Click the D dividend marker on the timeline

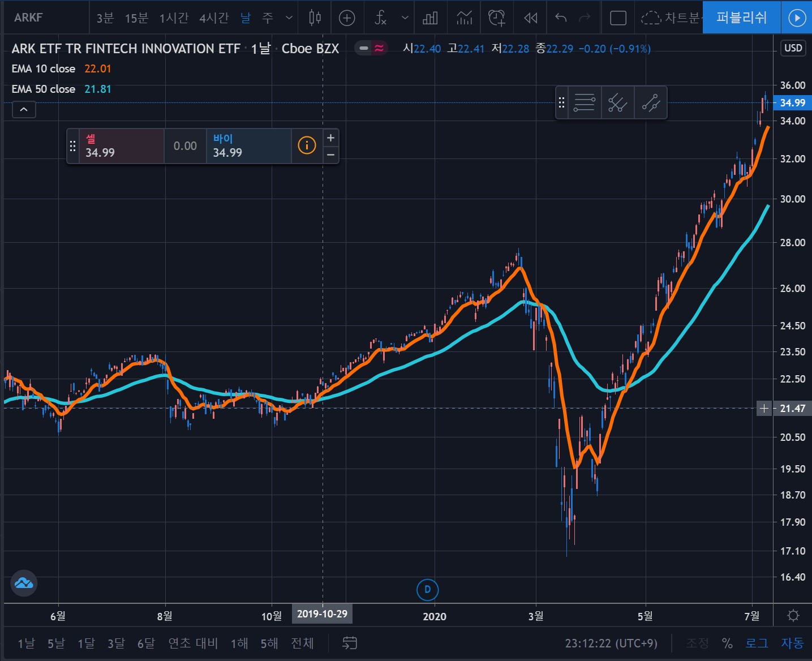tap(427, 590)
